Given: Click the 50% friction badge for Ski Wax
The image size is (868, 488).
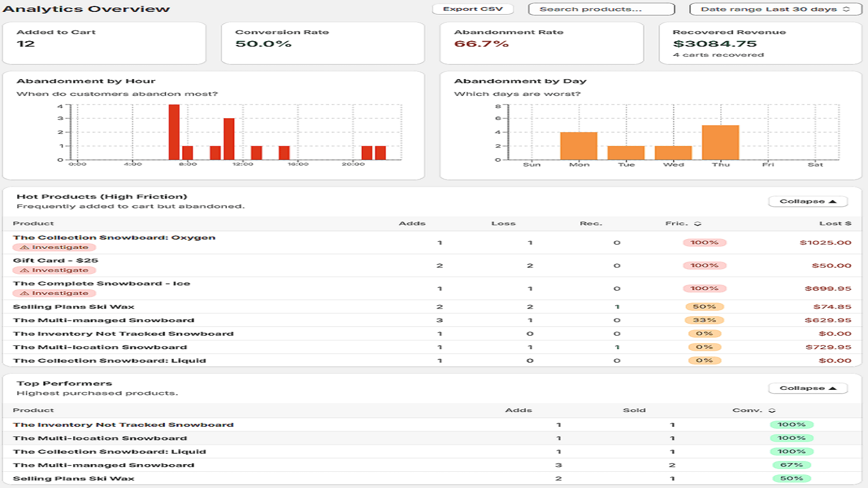Looking at the screenshot, I should pyautogui.click(x=704, y=307).
